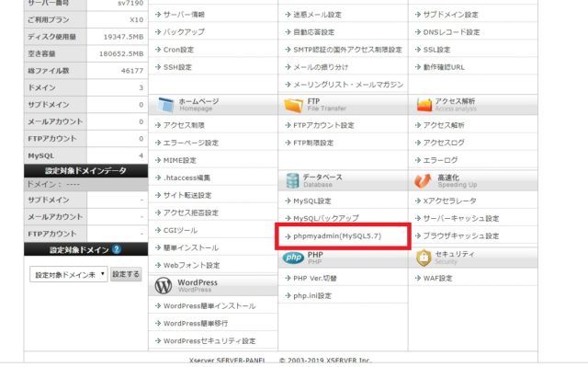Open 動作確認URL link

[444, 67]
